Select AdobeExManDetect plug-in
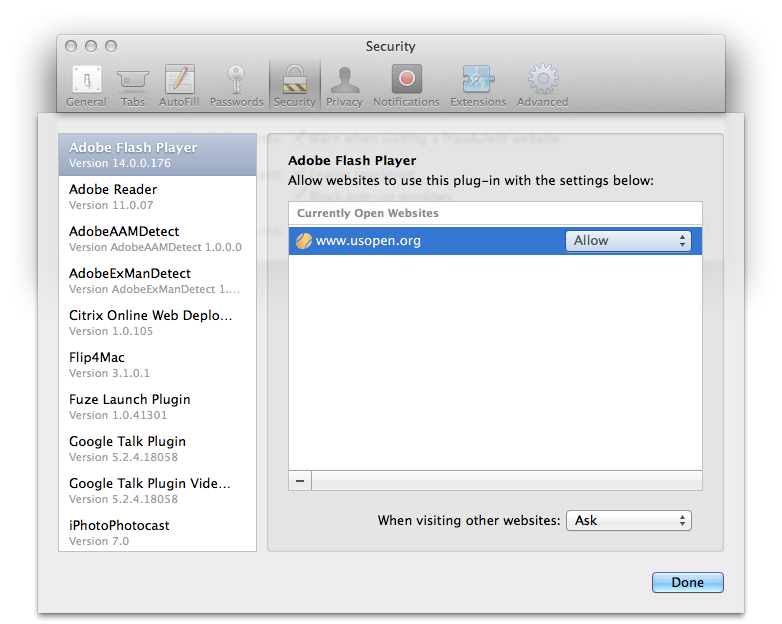This screenshot has height=624, width=782. pos(158,280)
